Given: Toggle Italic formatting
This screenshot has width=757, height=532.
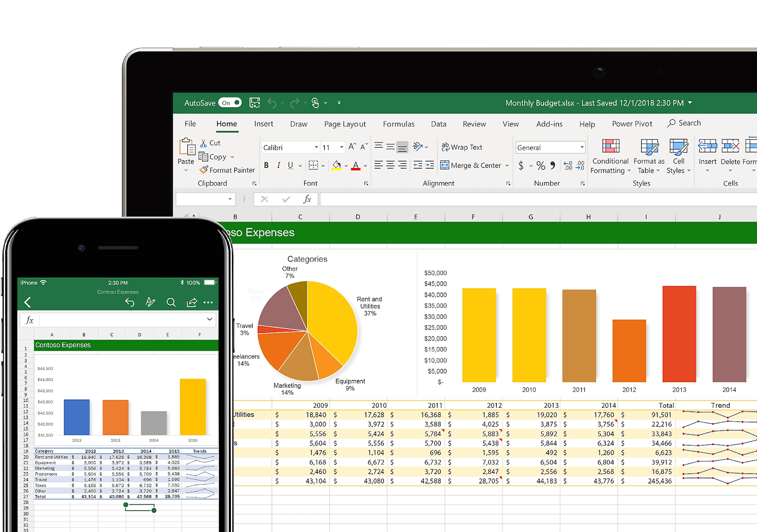Looking at the screenshot, I should (x=278, y=166).
